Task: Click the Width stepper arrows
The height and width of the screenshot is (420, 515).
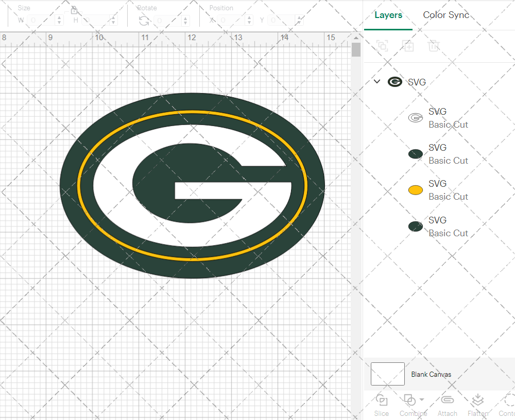Action: pyautogui.click(x=59, y=21)
